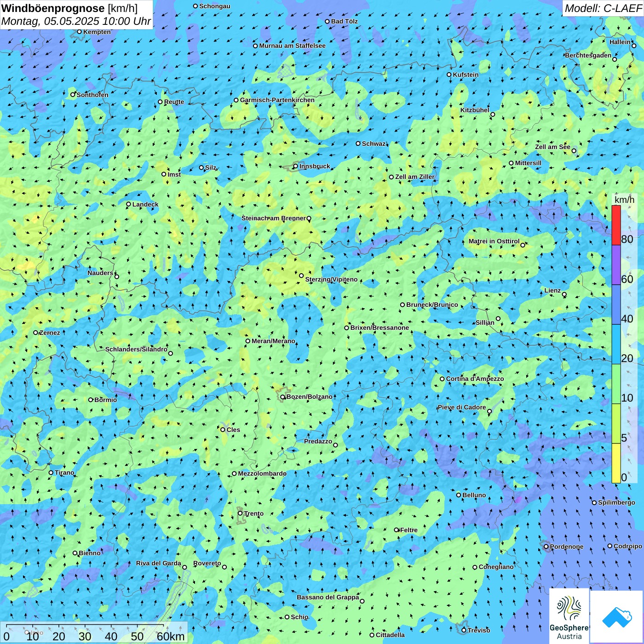Select the Garmisch-Partenkirchen label
Image resolution: width=644 pixels, height=644 pixels.
(277, 100)
